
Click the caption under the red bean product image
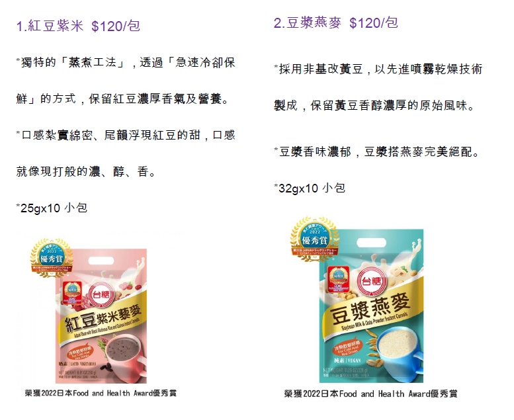click(x=101, y=393)
